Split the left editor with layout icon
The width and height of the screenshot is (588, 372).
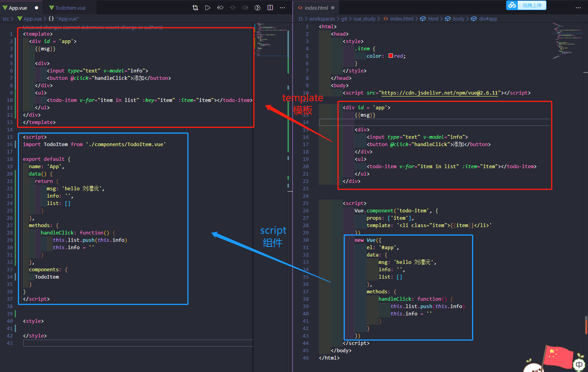click(x=270, y=8)
